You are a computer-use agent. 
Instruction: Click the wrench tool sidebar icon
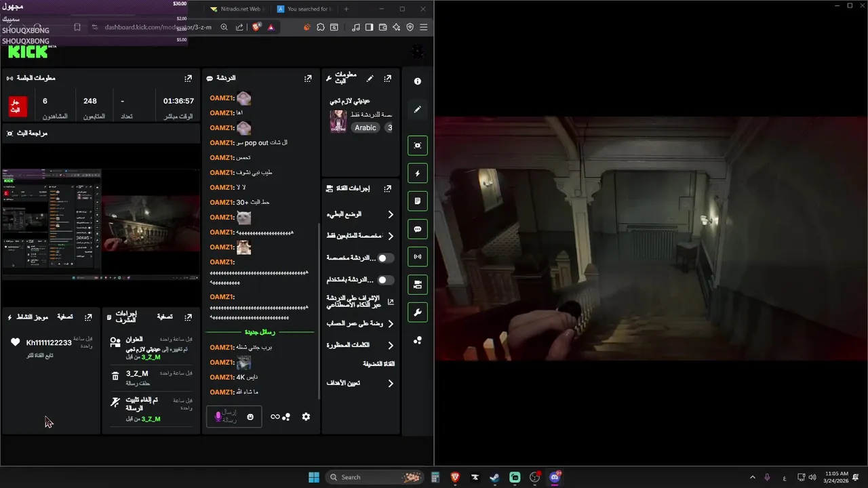pyautogui.click(x=418, y=312)
